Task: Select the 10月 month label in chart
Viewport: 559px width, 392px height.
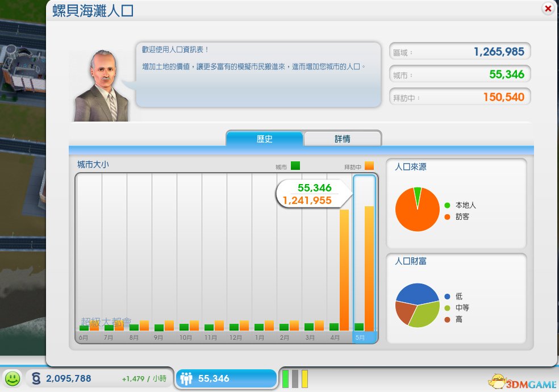Action: (185, 337)
